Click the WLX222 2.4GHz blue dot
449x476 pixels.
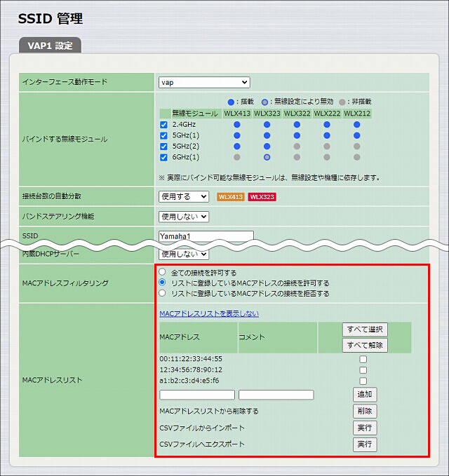tap(326, 125)
